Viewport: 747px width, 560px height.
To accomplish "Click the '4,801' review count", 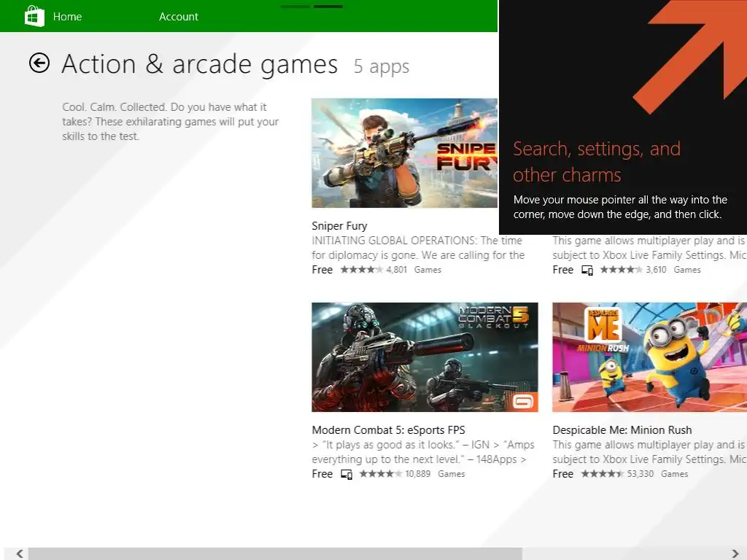I will point(396,270).
